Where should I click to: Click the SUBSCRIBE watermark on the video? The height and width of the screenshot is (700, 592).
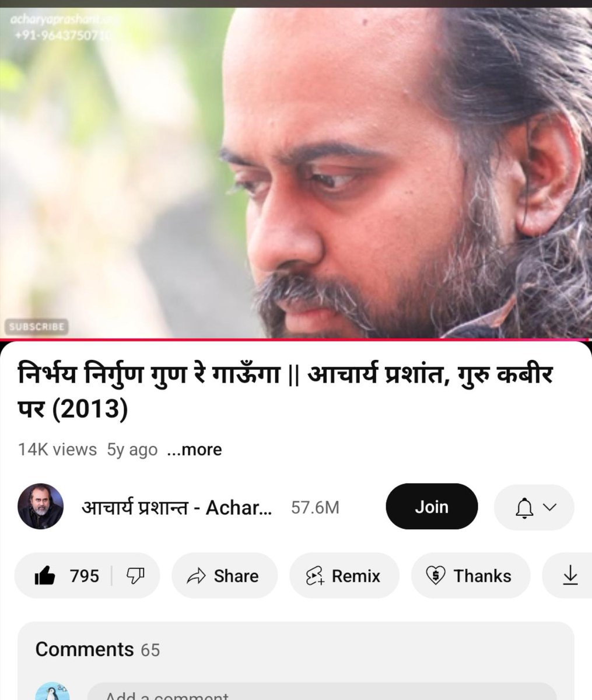[37, 326]
